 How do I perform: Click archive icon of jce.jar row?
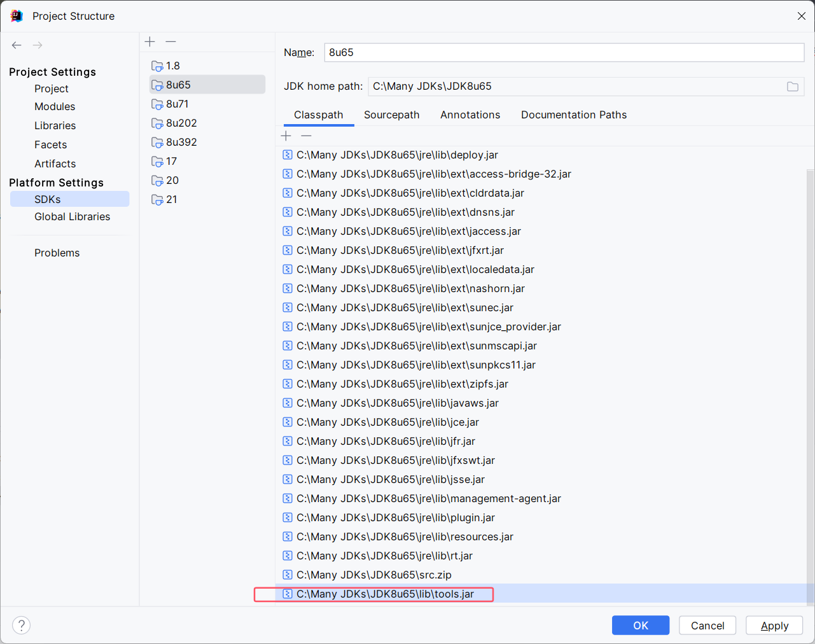click(288, 422)
